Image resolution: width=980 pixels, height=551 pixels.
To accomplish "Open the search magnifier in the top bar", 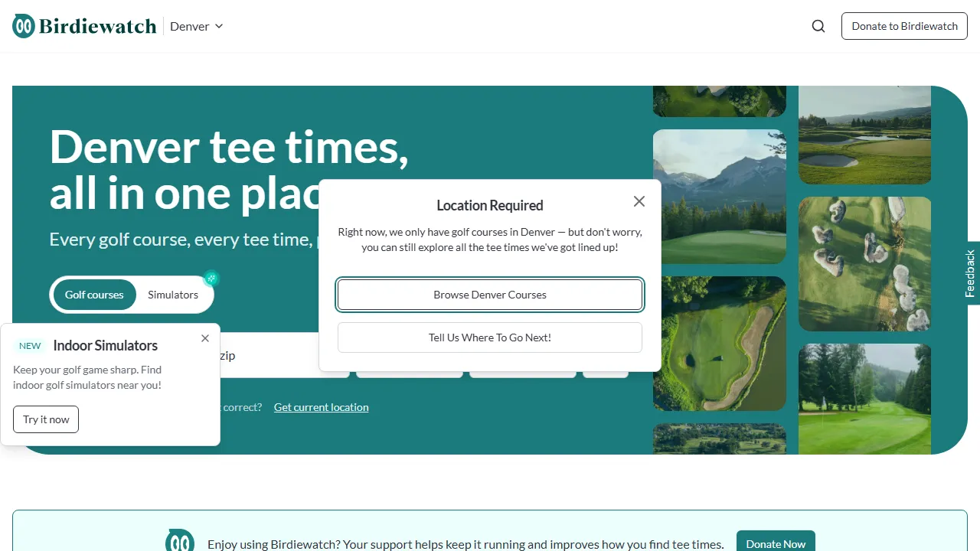I will coord(818,25).
